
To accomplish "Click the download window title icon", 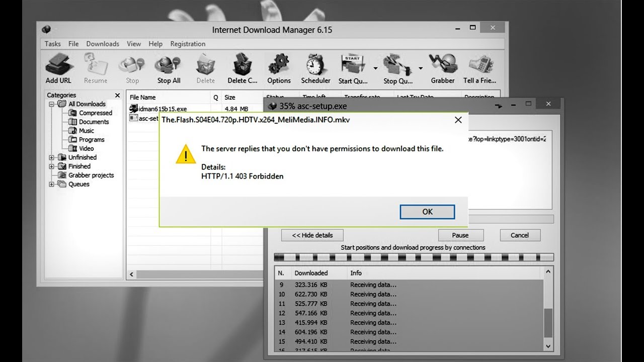I will tap(272, 106).
